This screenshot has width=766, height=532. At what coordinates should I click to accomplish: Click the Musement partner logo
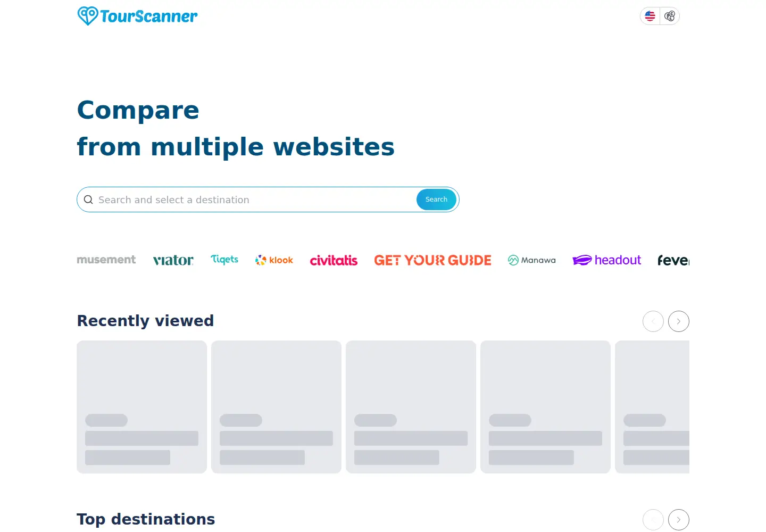pyautogui.click(x=106, y=260)
